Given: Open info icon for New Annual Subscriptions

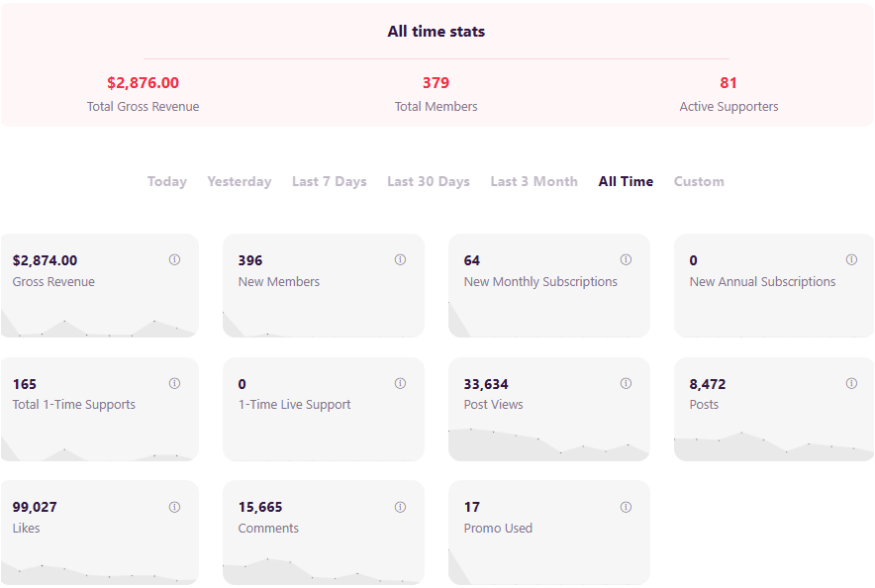Looking at the screenshot, I should tap(851, 259).
